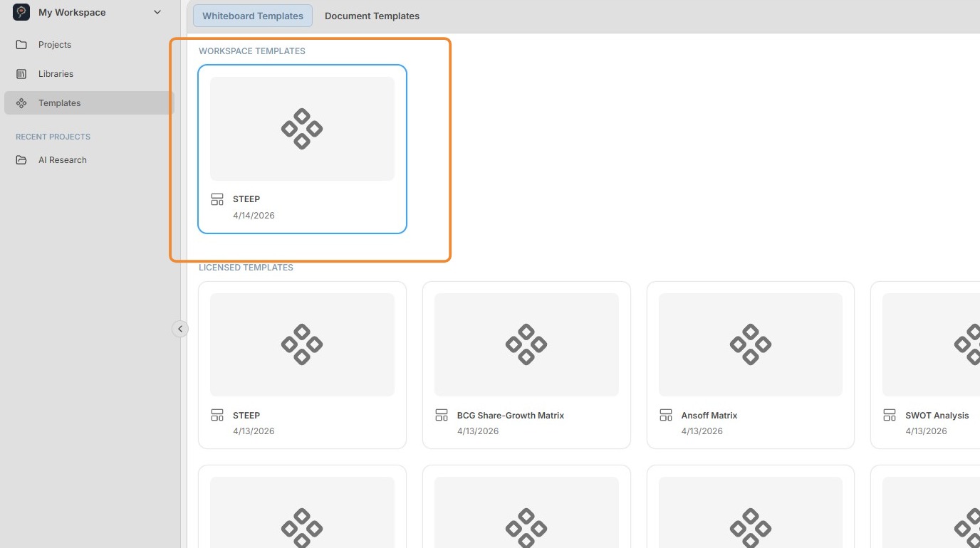
Task: Open the AI Research recent project label
Action: click(x=63, y=160)
